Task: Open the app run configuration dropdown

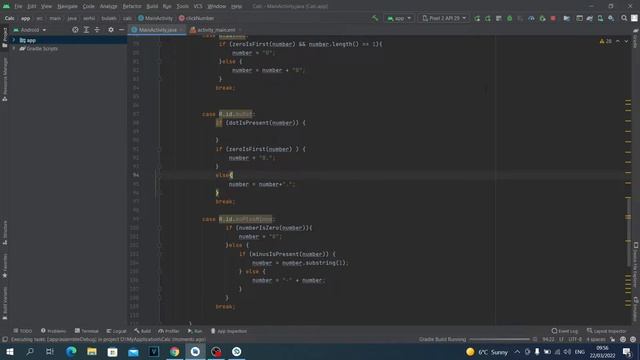Action: 399,18
